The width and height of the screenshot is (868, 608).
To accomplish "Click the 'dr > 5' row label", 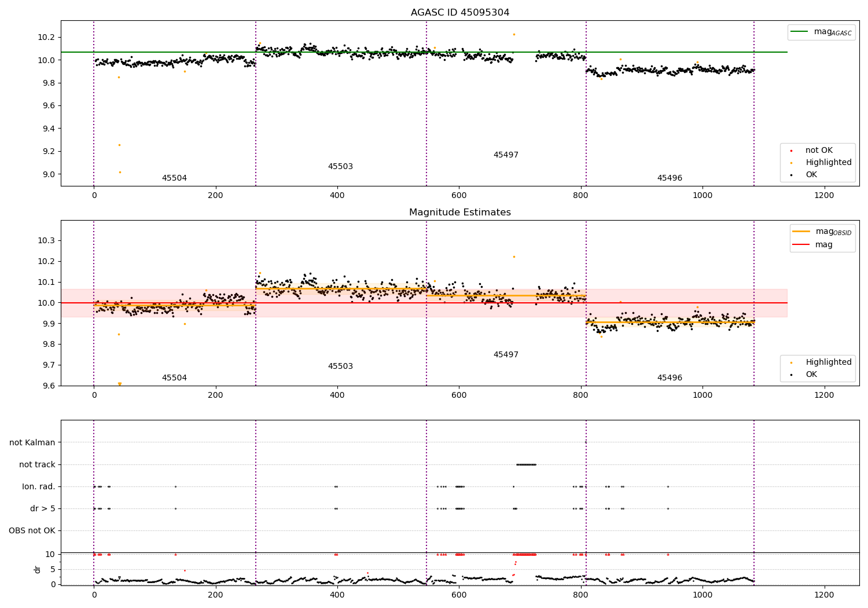I will coord(43,509).
